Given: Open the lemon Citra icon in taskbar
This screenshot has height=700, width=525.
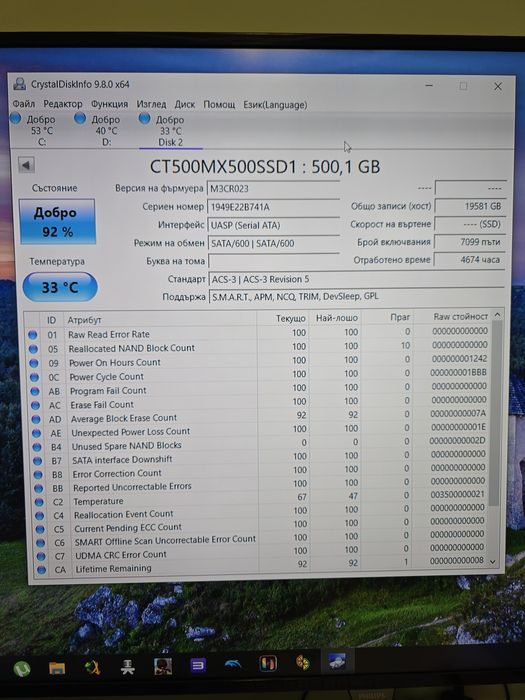Looking at the screenshot, I should coord(303,662).
